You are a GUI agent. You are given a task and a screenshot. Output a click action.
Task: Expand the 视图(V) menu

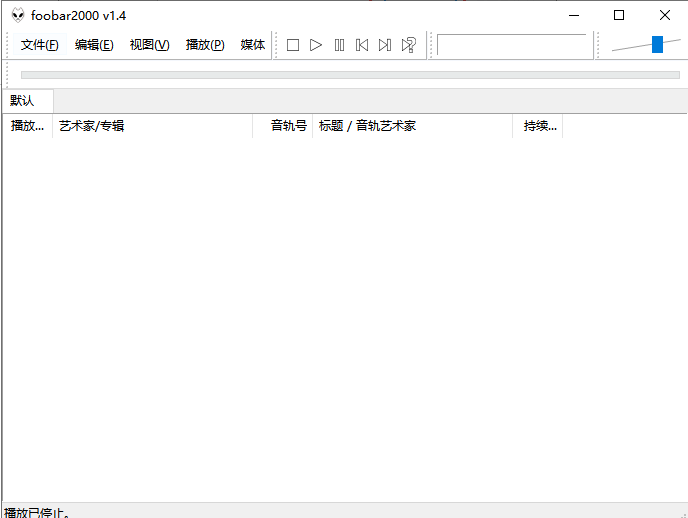(149, 45)
